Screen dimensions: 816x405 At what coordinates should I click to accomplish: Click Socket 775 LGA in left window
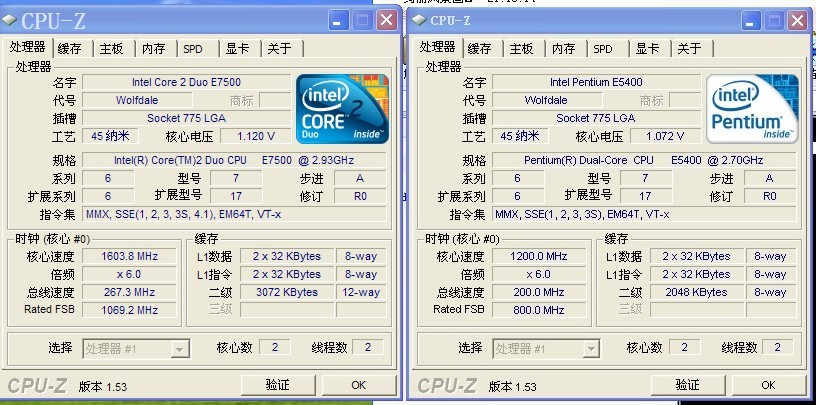pos(187,118)
